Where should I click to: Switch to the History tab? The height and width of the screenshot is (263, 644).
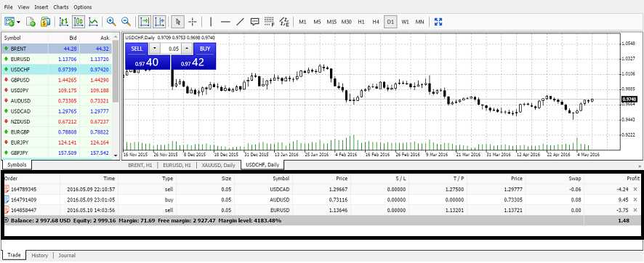click(40, 255)
